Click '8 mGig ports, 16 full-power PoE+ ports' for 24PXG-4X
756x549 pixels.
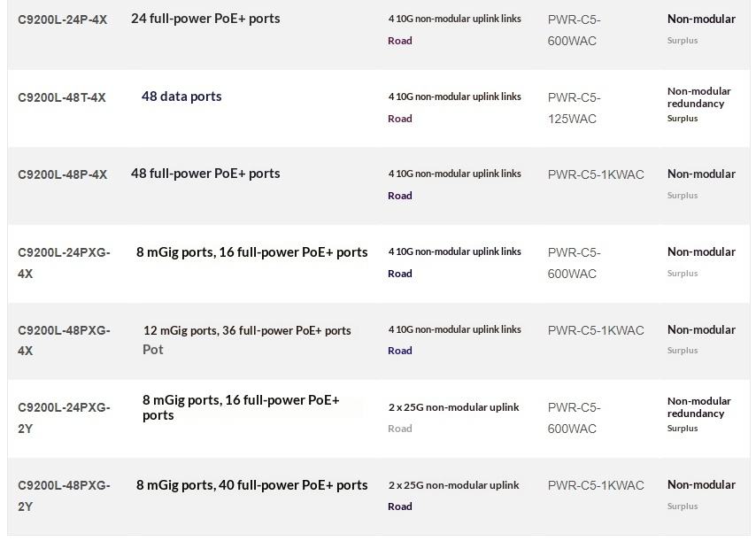click(x=251, y=252)
